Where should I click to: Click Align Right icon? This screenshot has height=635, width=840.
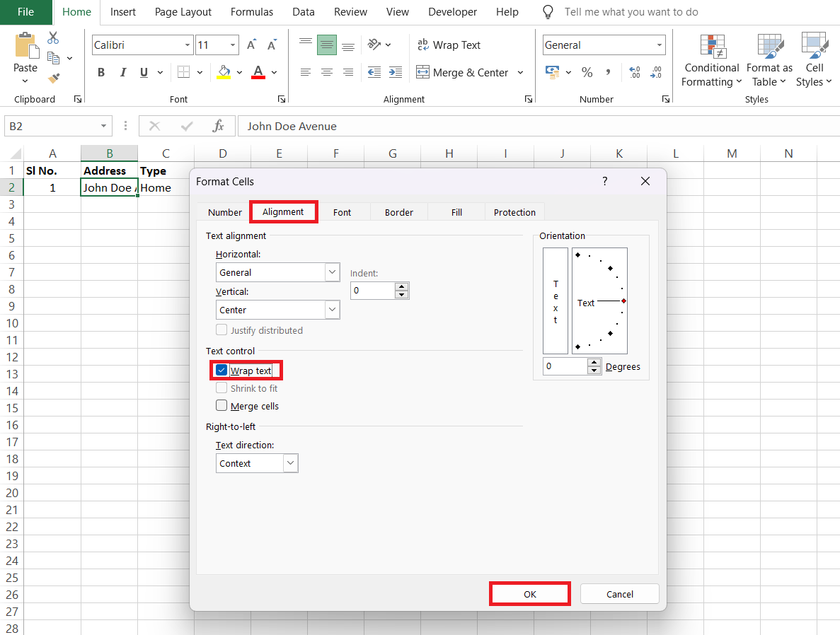coord(348,72)
